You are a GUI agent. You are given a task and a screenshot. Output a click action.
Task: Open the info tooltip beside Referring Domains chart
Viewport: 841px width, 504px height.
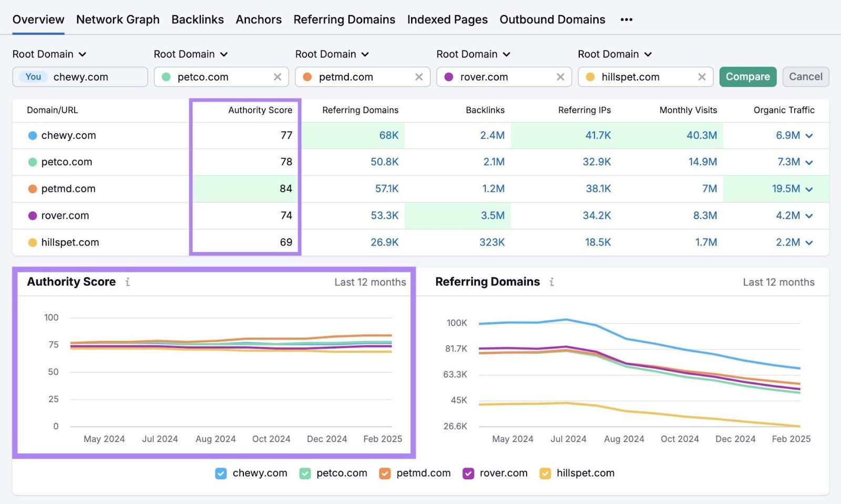[551, 282]
